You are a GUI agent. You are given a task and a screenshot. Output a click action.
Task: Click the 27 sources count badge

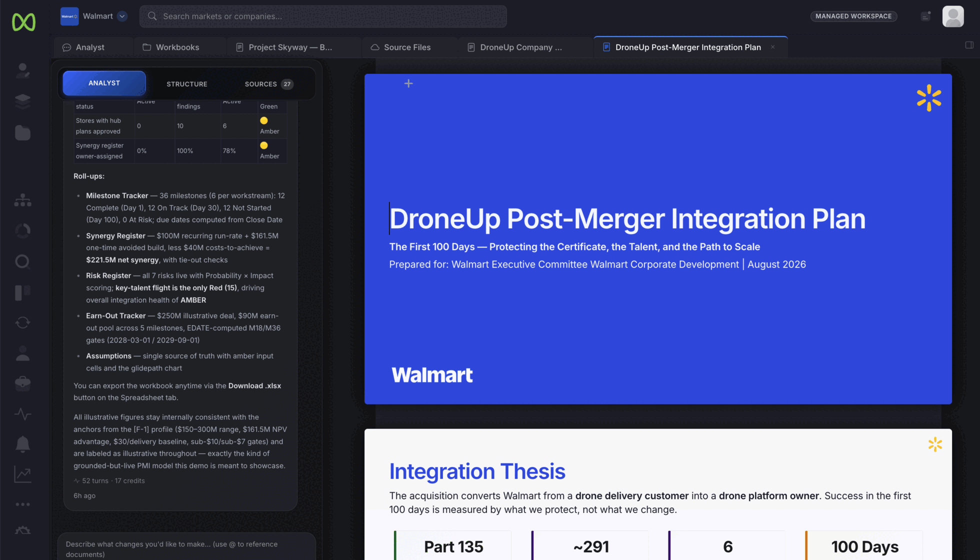(x=287, y=84)
